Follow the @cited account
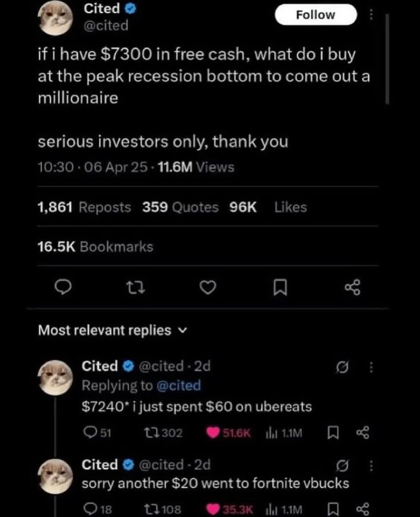Viewport: 420px width, 517px height. pyautogui.click(x=315, y=15)
